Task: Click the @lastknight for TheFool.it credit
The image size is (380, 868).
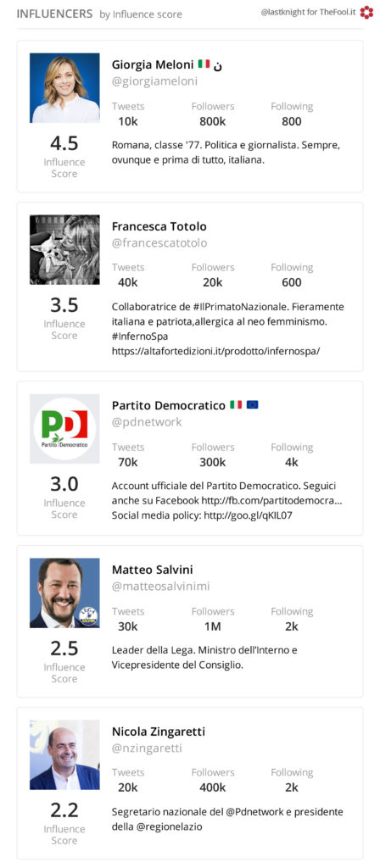Action: pyautogui.click(x=309, y=12)
